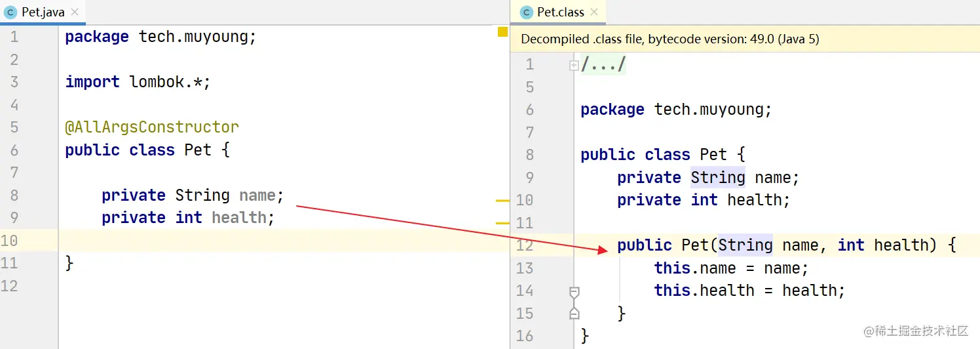Image resolution: width=980 pixels, height=349 pixels.
Task: Click the class icon on Pet.class tab
Action: pyautogui.click(x=526, y=12)
